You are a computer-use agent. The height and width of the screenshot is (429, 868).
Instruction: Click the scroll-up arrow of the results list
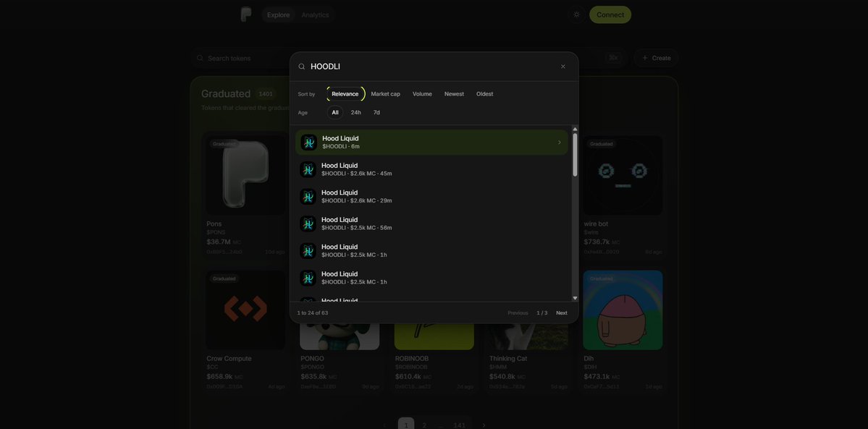pos(575,129)
